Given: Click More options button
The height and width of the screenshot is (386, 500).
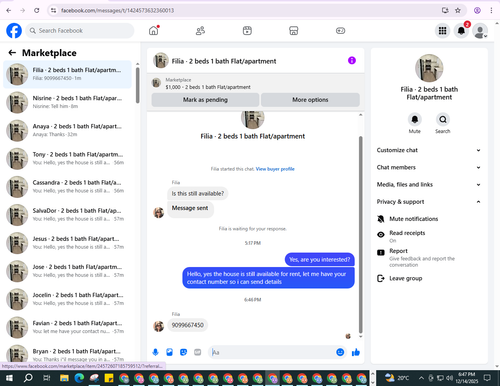Looking at the screenshot, I should point(310,100).
